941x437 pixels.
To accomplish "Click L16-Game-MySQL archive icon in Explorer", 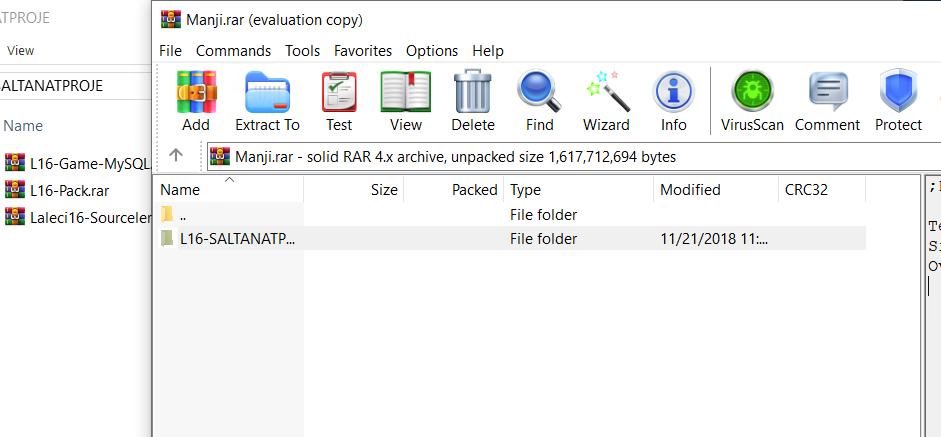I will 14,162.
